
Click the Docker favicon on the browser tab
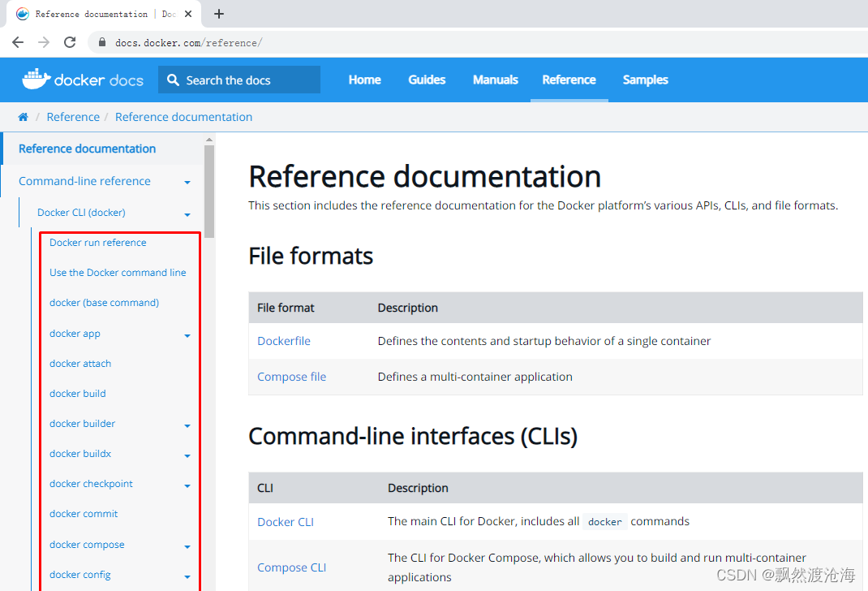click(x=24, y=14)
